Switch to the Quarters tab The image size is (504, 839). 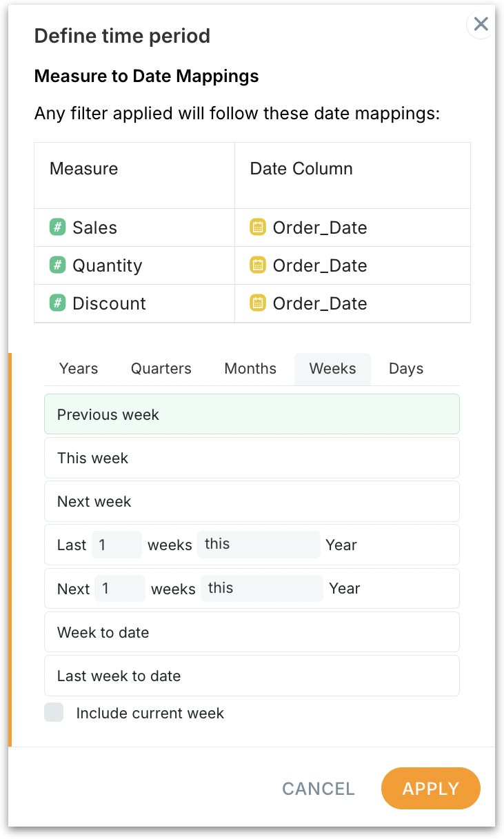(161, 369)
